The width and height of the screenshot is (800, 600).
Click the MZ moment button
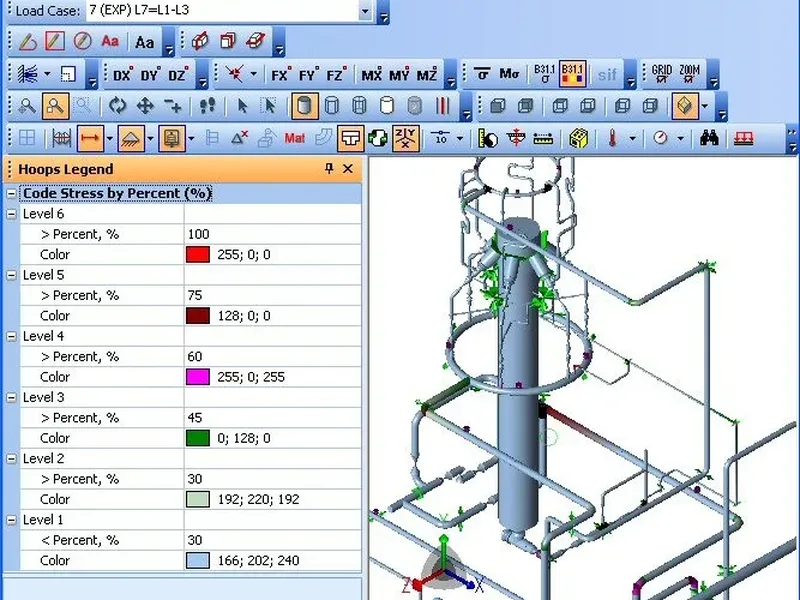[427, 75]
